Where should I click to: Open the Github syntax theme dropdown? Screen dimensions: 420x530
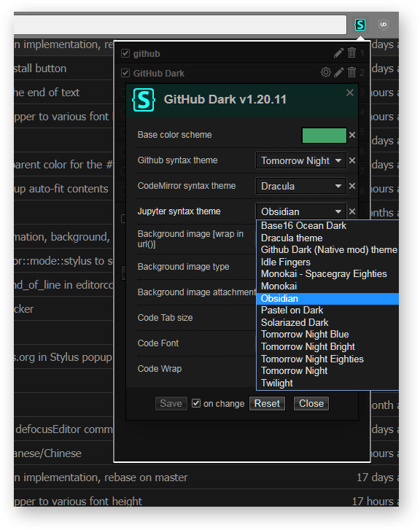click(x=301, y=160)
